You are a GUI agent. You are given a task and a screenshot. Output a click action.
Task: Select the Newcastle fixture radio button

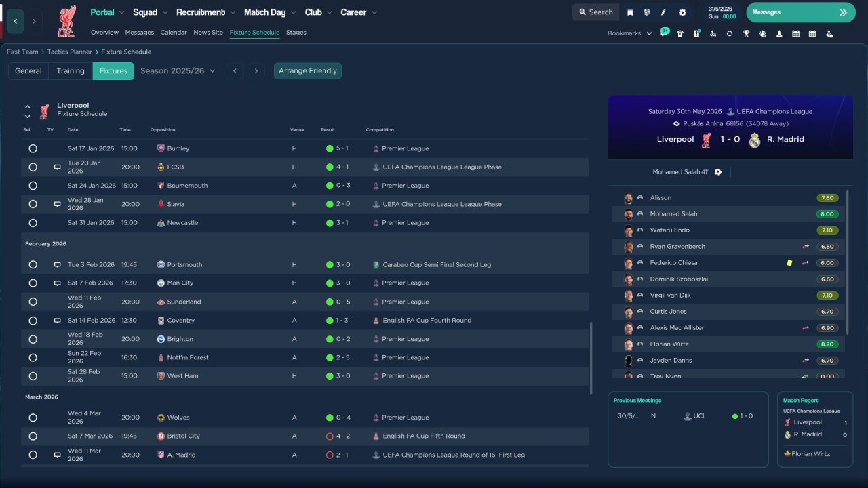(33, 223)
